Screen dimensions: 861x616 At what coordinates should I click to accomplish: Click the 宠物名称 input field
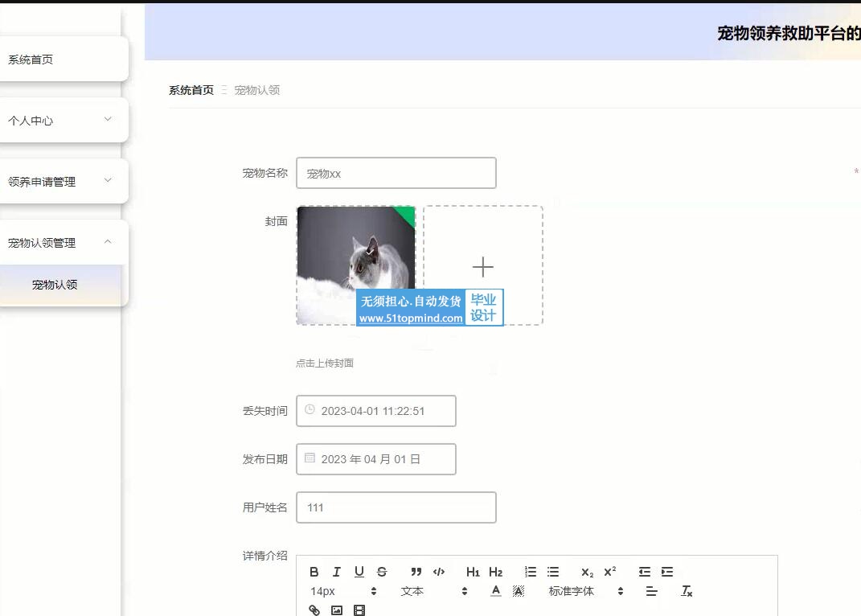[x=396, y=173]
